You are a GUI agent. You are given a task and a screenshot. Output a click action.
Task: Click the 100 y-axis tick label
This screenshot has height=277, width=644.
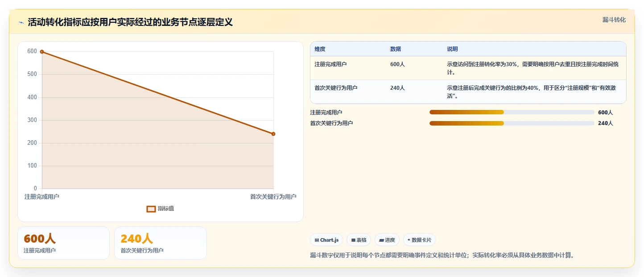coord(32,166)
